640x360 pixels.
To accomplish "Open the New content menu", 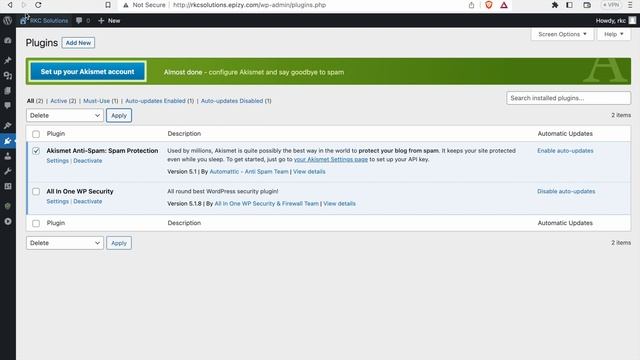I will 109,20.
